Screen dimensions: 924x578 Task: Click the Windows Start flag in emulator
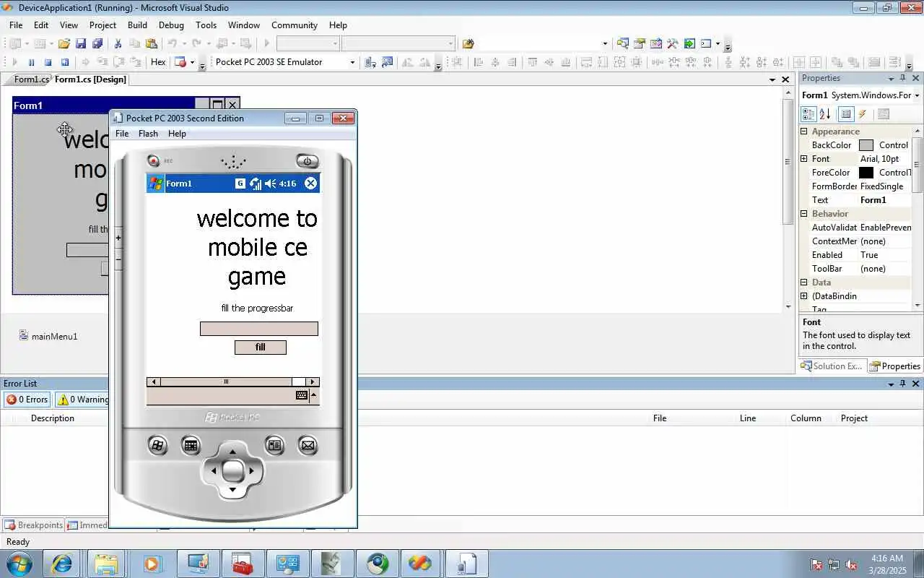click(155, 184)
